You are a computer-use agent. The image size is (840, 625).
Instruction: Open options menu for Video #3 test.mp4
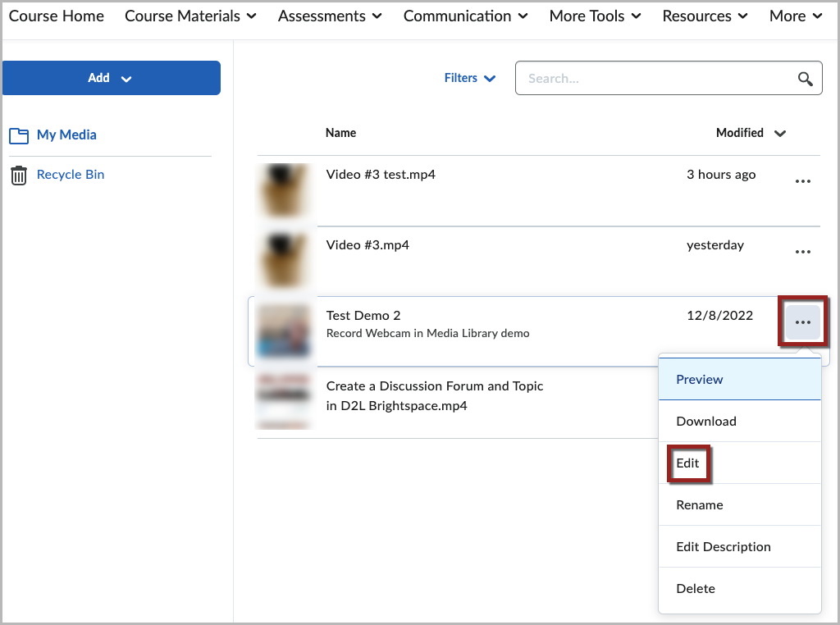click(802, 181)
